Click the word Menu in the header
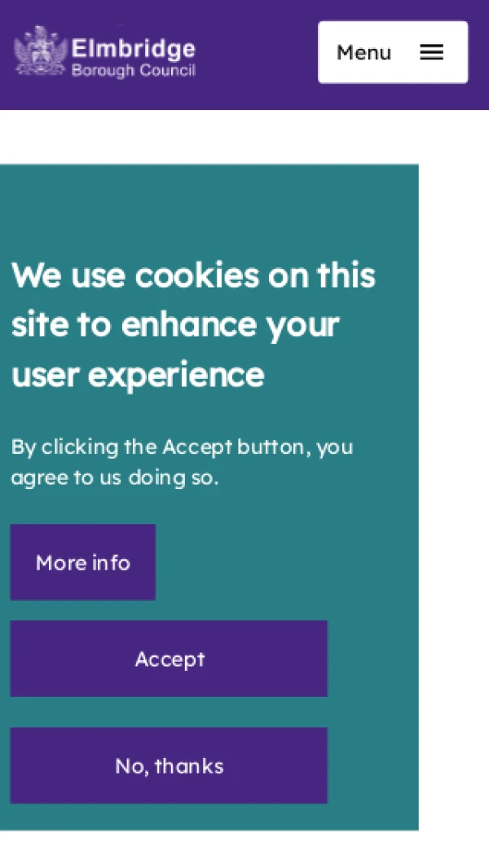 click(363, 53)
